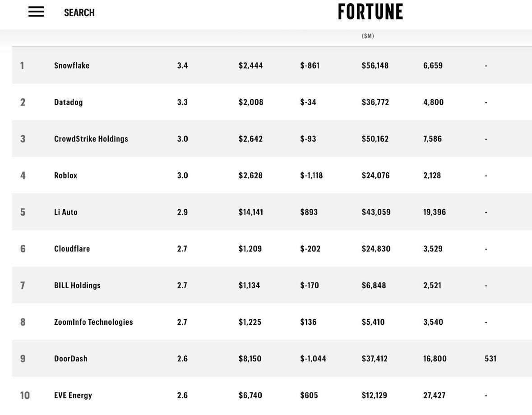Click DoorDash's 531 ranking value
The image size is (532, 415).
point(490,358)
